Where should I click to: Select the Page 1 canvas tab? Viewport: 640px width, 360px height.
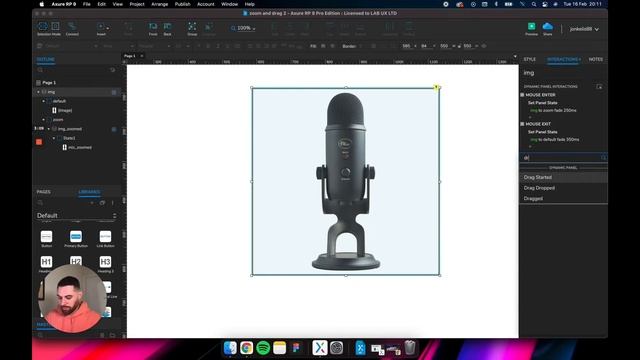[129, 56]
